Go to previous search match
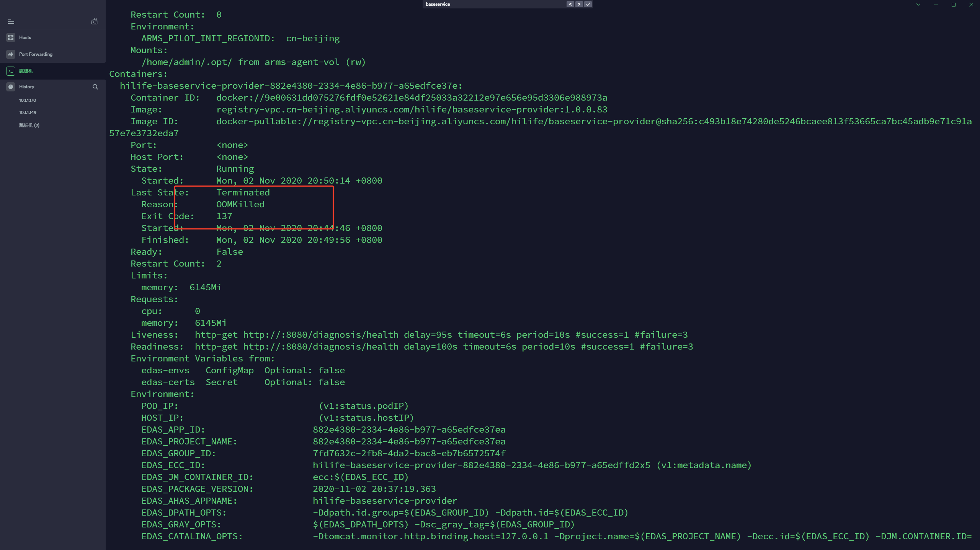The width and height of the screenshot is (980, 550). (570, 4)
